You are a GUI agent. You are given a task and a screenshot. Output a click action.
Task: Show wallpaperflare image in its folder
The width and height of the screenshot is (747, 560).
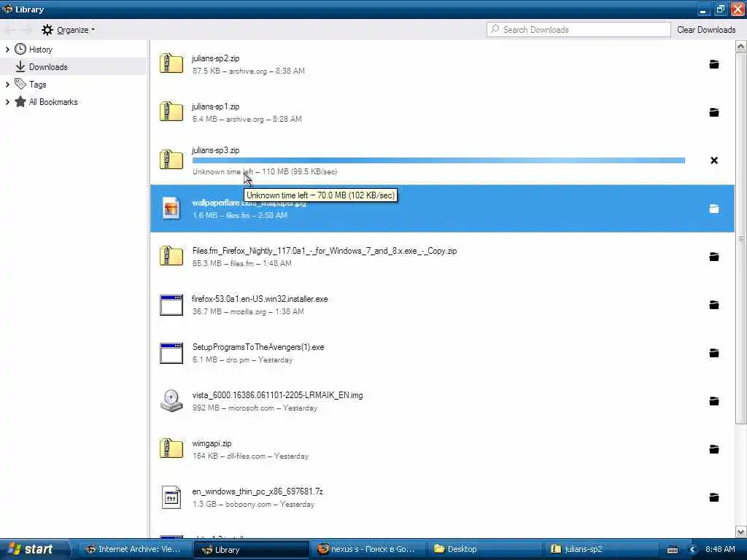pyautogui.click(x=713, y=209)
